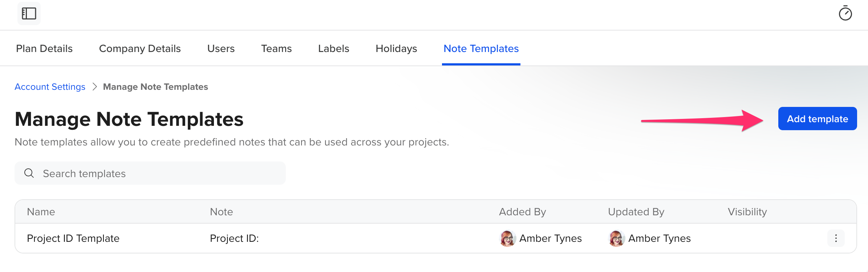Click the Project ID Template row name
The width and height of the screenshot is (868, 272).
(x=73, y=238)
